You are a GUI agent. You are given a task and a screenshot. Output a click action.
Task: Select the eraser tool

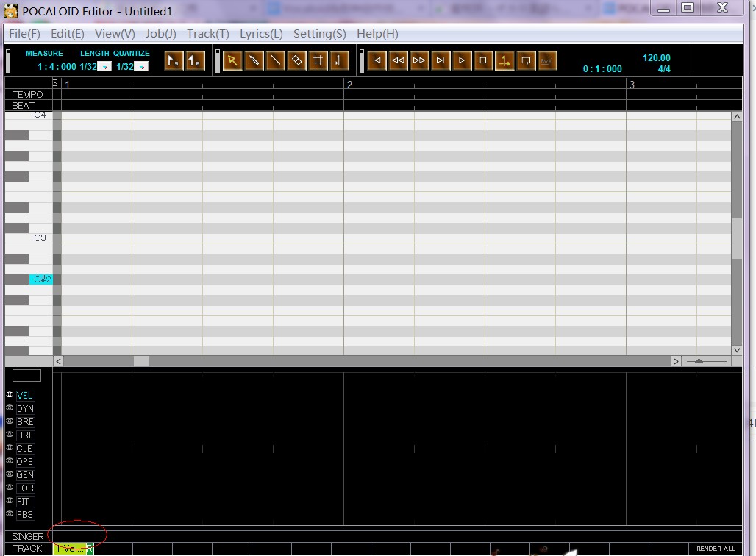pos(296,61)
